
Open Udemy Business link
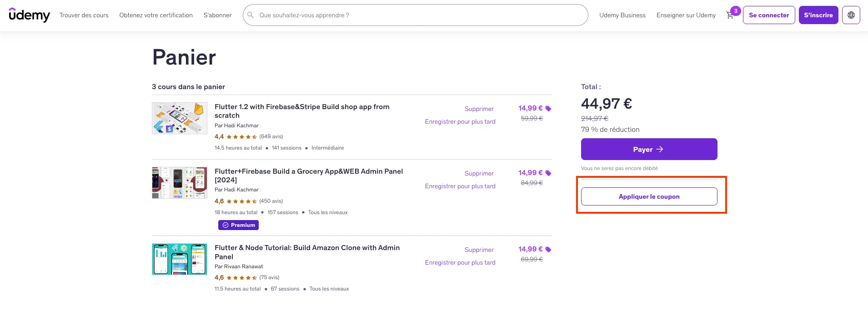tap(622, 15)
